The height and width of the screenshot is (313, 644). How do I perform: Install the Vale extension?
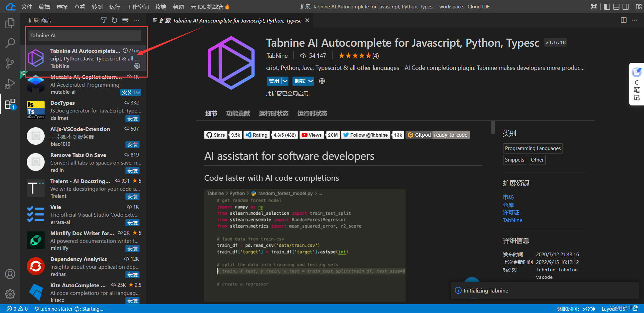pyautogui.click(x=132, y=223)
